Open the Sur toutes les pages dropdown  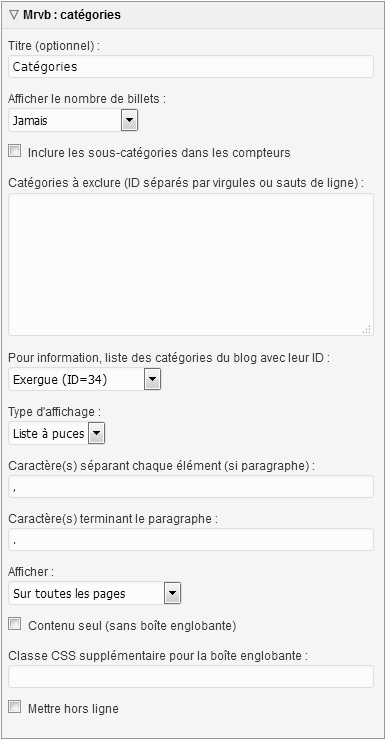[x=94, y=593]
